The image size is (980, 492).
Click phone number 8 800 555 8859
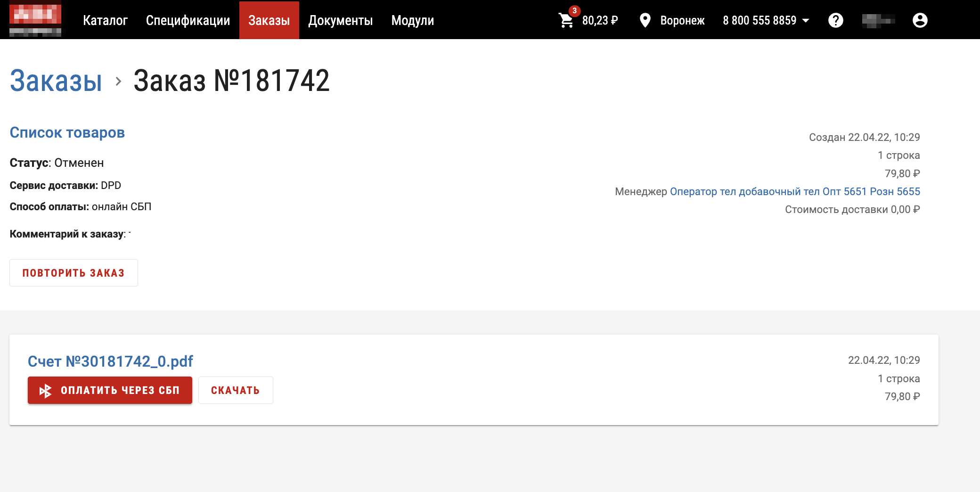759,21
